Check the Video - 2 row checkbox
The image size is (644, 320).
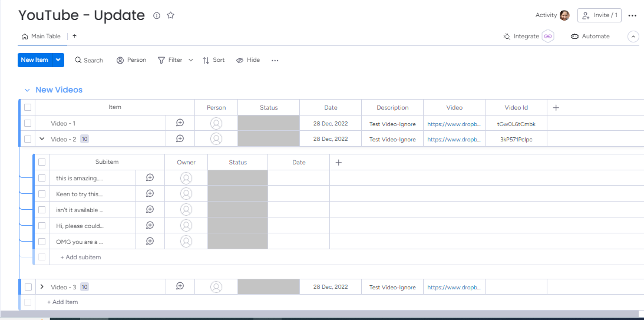point(28,139)
